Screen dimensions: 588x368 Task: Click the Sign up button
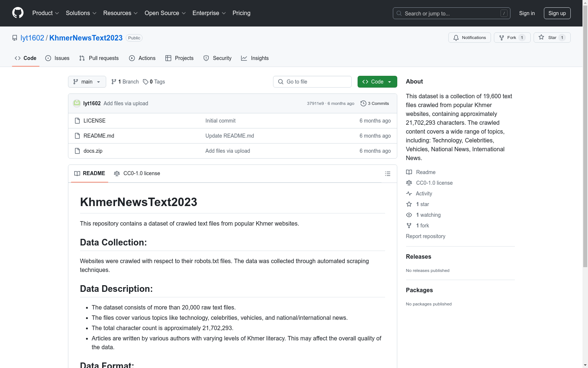coord(557,13)
